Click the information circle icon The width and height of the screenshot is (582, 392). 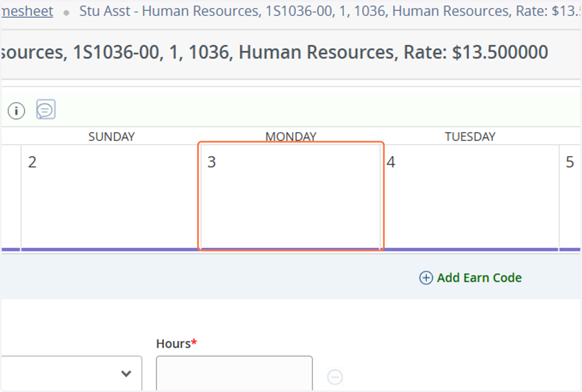[16, 111]
